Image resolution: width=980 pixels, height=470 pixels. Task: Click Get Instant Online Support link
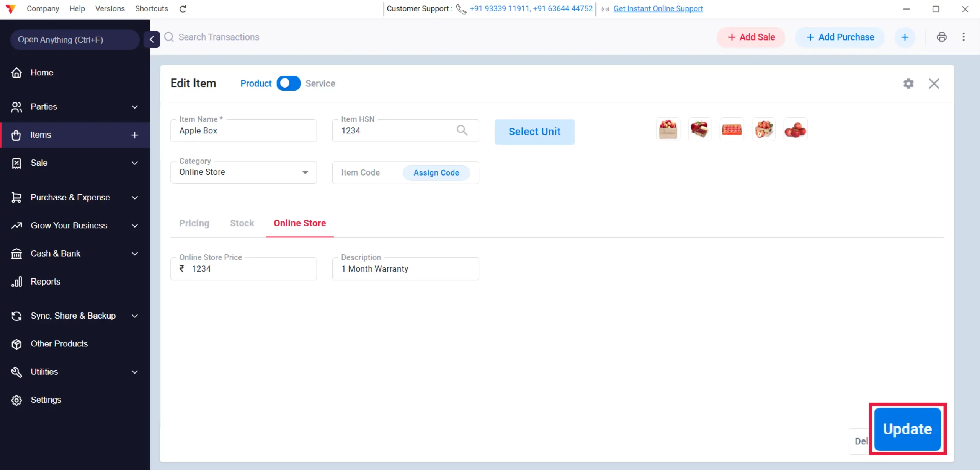pyautogui.click(x=658, y=8)
